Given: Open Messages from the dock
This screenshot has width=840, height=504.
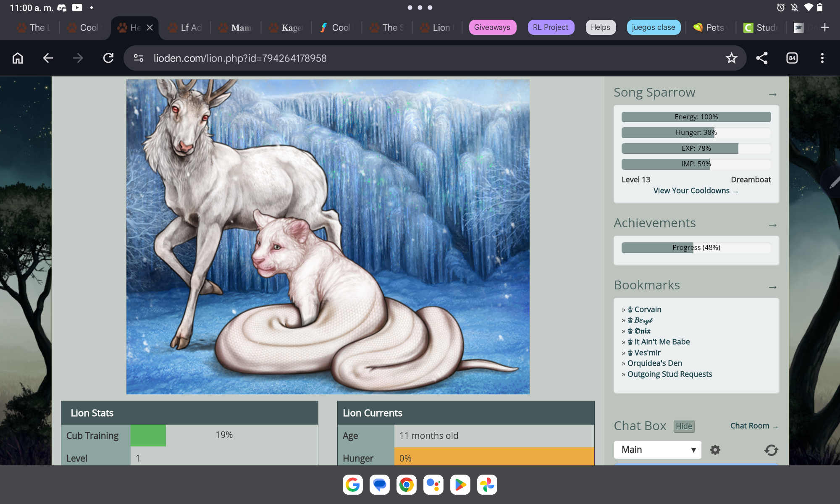Looking at the screenshot, I should coord(380,485).
